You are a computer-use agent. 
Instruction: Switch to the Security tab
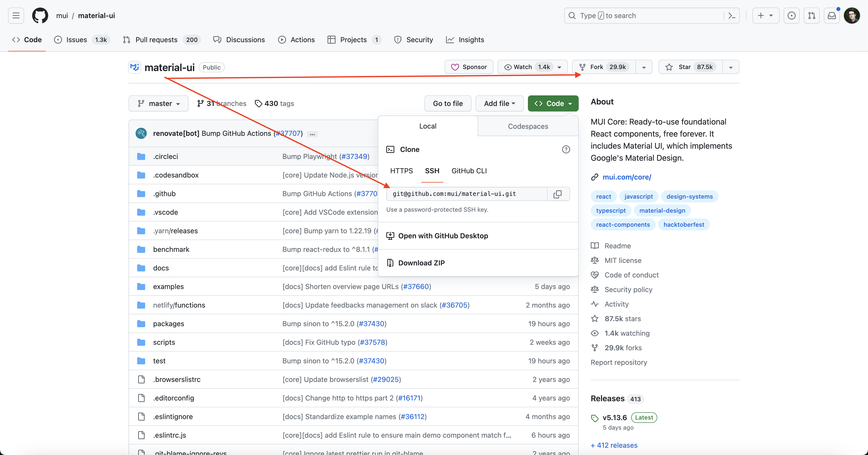point(414,40)
